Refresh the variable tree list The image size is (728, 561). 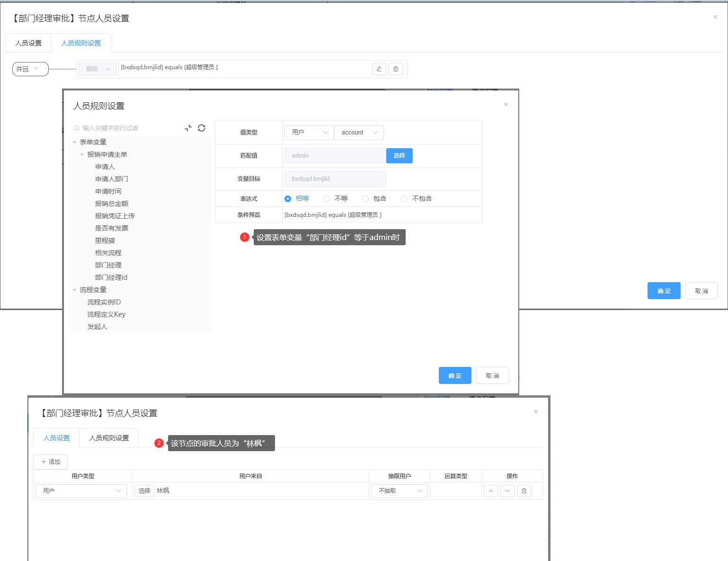[x=202, y=128]
